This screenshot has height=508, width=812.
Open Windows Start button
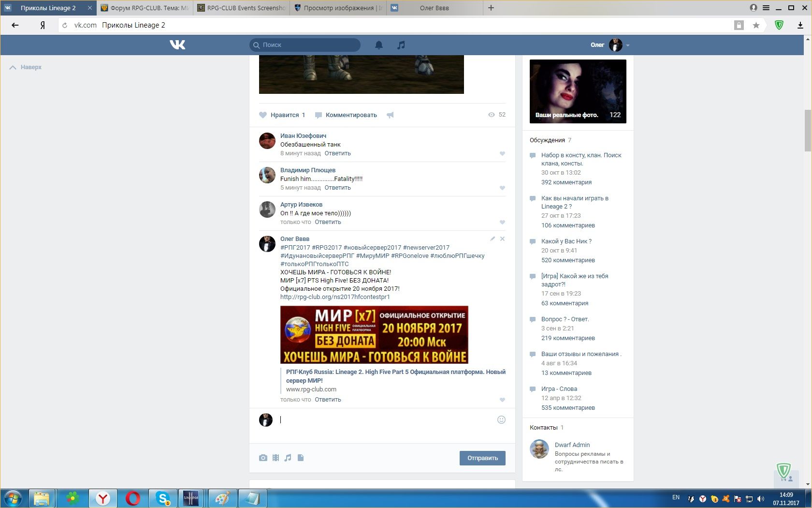pyautogui.click(x=13, y=498)
